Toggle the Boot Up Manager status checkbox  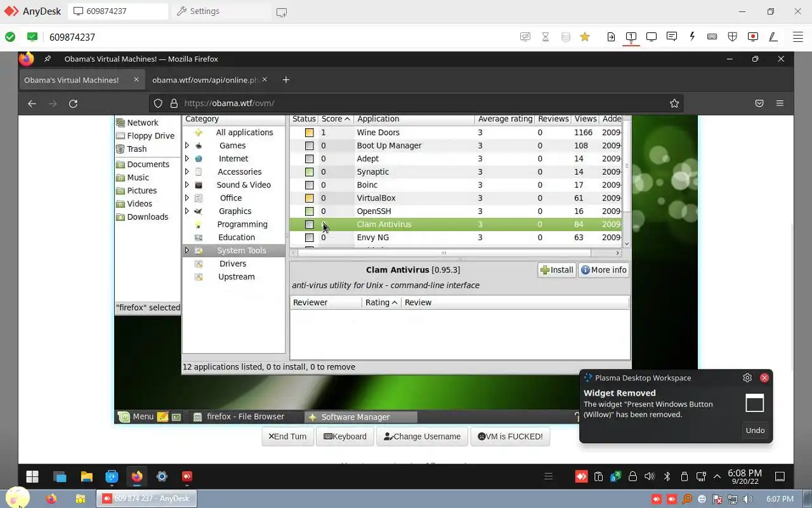click(x=309, y=145)
